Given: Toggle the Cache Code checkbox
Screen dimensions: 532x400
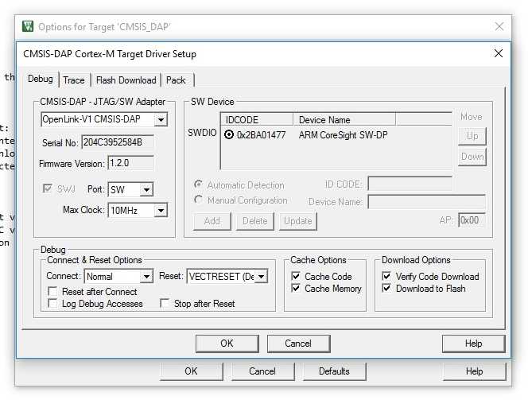Looking at the screenshot, I should pyautogui.click(x=296, y=276).
